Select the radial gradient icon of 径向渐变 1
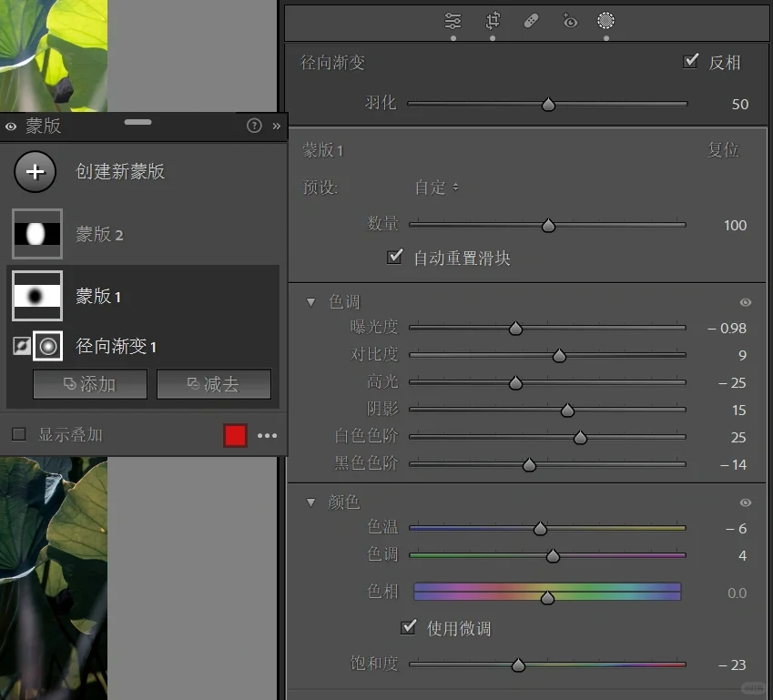773x700 pixels. pyautogui.click(x=48, y=346)
